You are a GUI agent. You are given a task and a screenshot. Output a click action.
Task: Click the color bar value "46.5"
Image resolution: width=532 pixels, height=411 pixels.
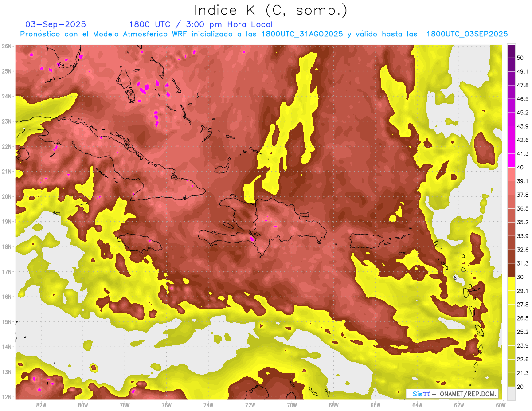(x=523, y=99)
